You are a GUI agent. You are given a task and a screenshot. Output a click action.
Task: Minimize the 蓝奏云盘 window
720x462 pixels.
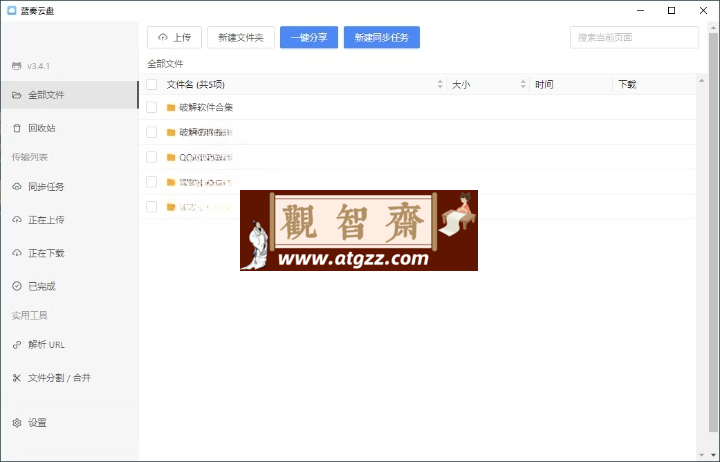(641, 11)
